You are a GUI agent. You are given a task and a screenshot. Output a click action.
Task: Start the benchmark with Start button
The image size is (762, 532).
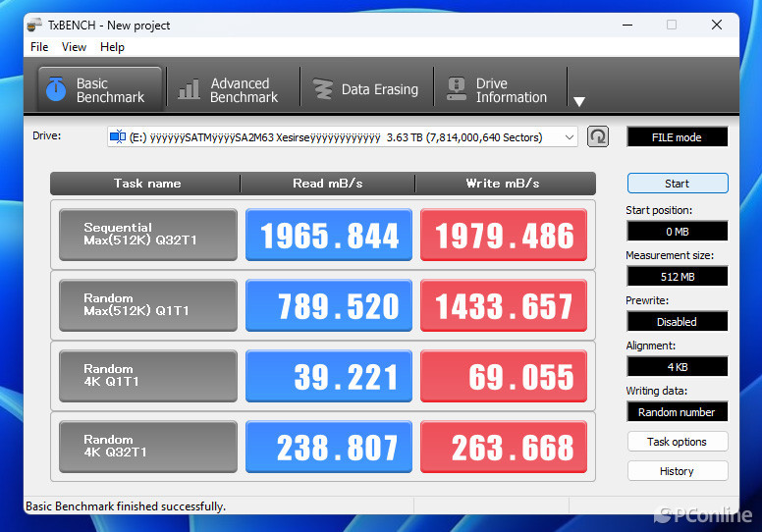click(678, 184)
